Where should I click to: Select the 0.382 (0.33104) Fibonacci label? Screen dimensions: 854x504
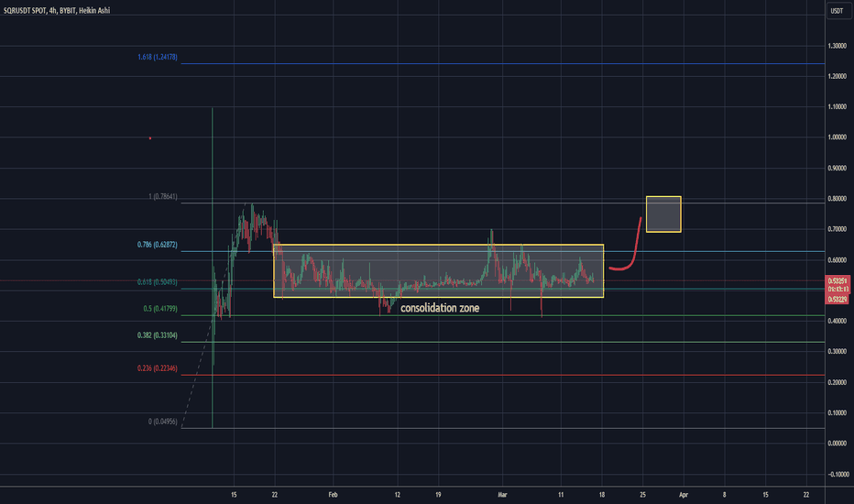pyautogui.click(x=158, y=335)
